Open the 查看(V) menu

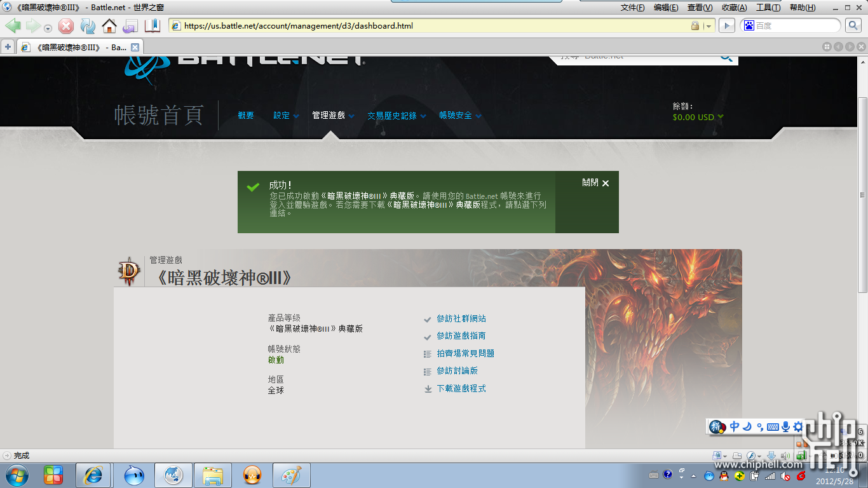tap(700, 8)
